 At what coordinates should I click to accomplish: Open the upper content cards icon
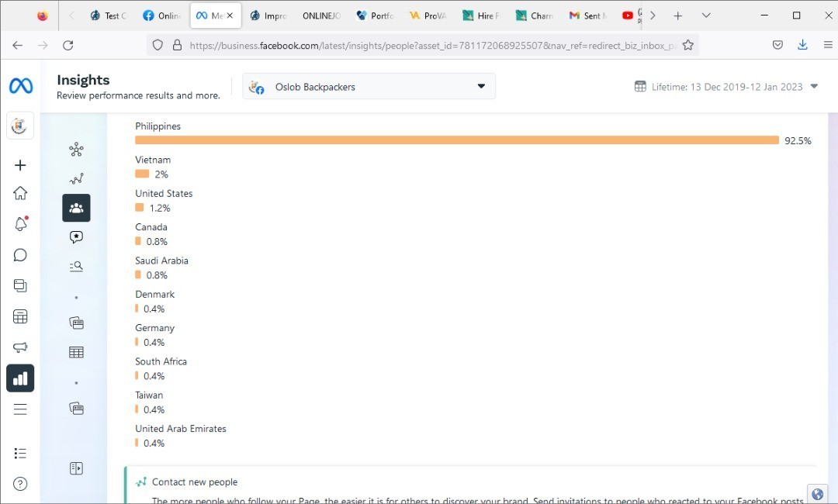point(76,323)
